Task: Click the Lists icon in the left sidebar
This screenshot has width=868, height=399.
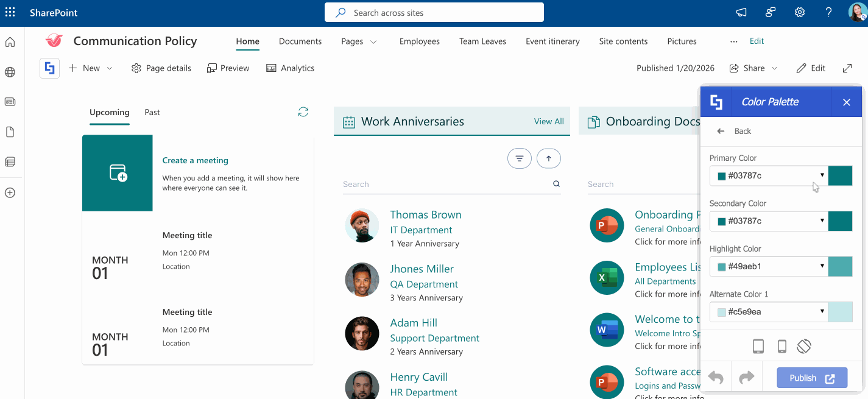Action: click(x=10, y=161)
